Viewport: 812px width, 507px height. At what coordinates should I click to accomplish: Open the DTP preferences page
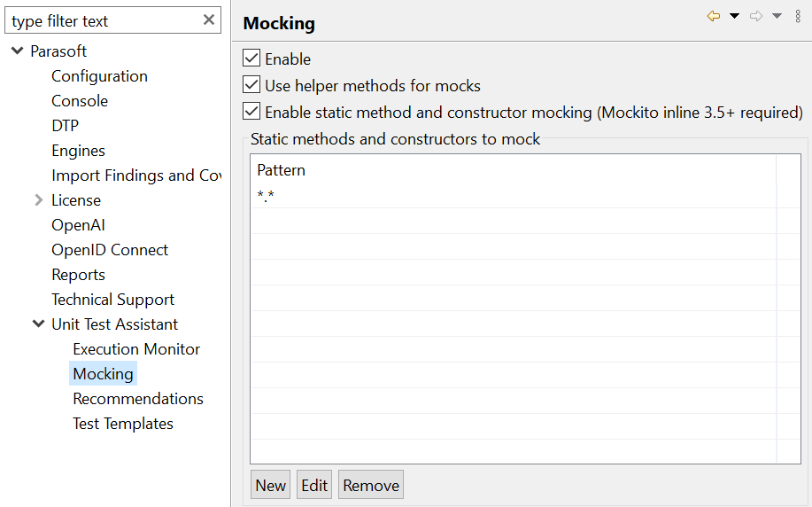point(66,126)
